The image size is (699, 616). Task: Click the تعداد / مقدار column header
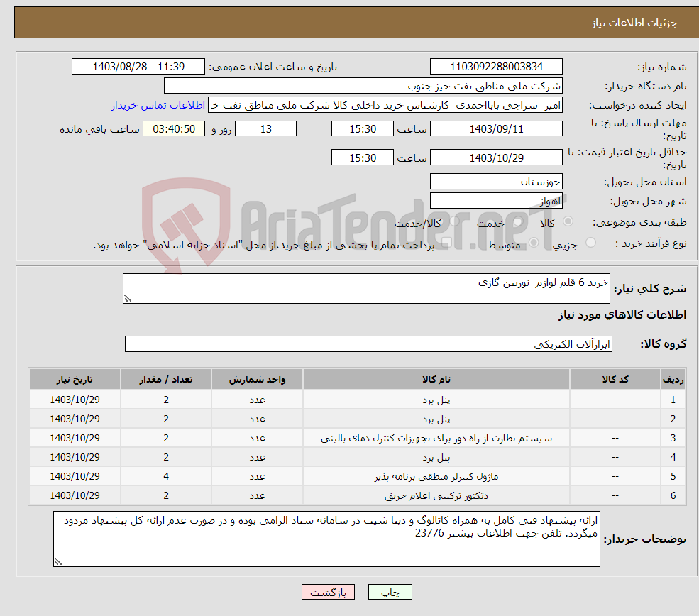tap(166, 379)
